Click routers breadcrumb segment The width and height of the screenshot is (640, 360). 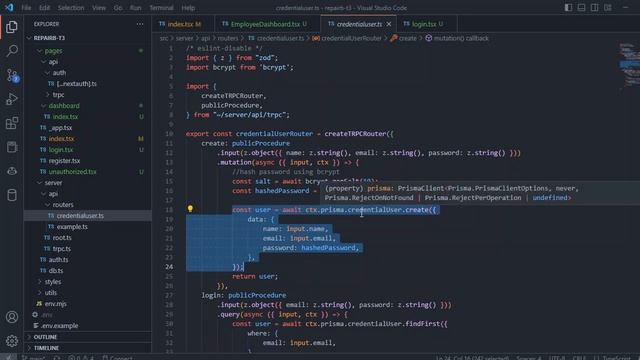point(227,38)
